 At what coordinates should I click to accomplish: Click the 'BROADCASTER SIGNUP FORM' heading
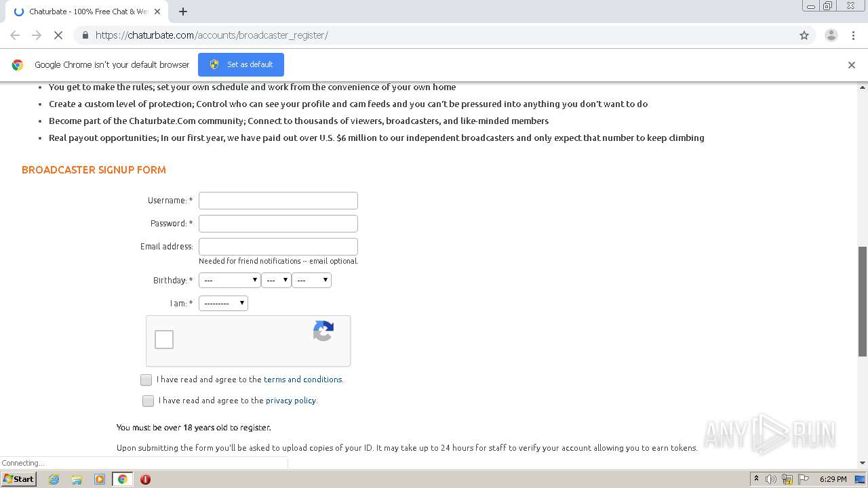point(94,169)
